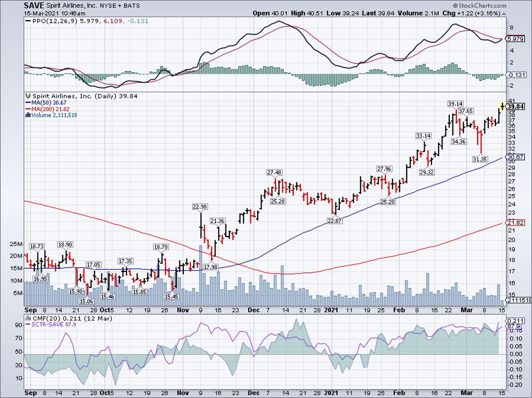532x398 pixels.
Task: Click the 18.90 price annotation
Action: pos(65,245)
